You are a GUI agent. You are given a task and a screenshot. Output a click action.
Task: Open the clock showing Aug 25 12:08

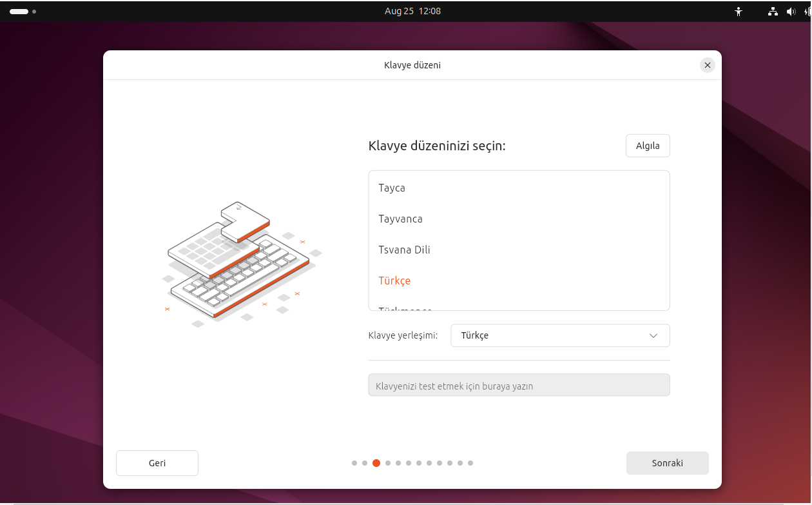[x=412, y=11]
